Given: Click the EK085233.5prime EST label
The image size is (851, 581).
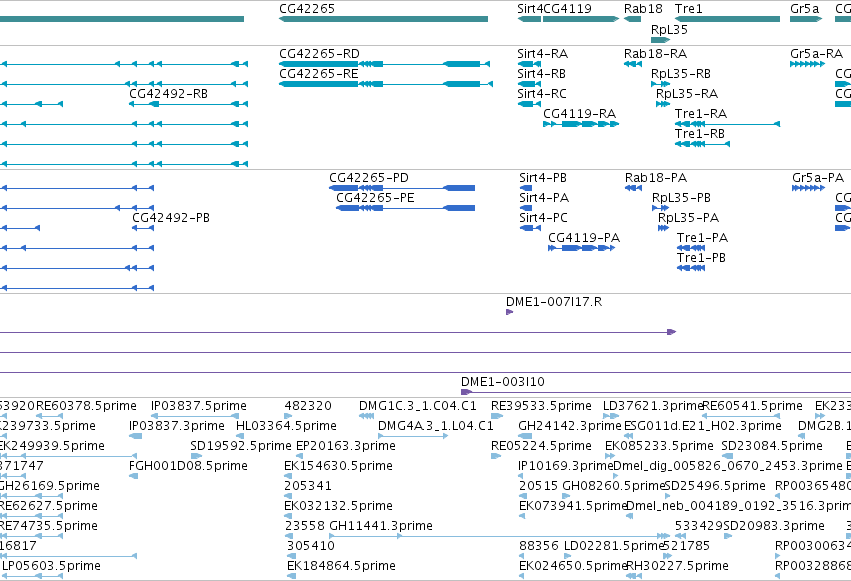Looking at the screenshot, I should pos(659,446).
